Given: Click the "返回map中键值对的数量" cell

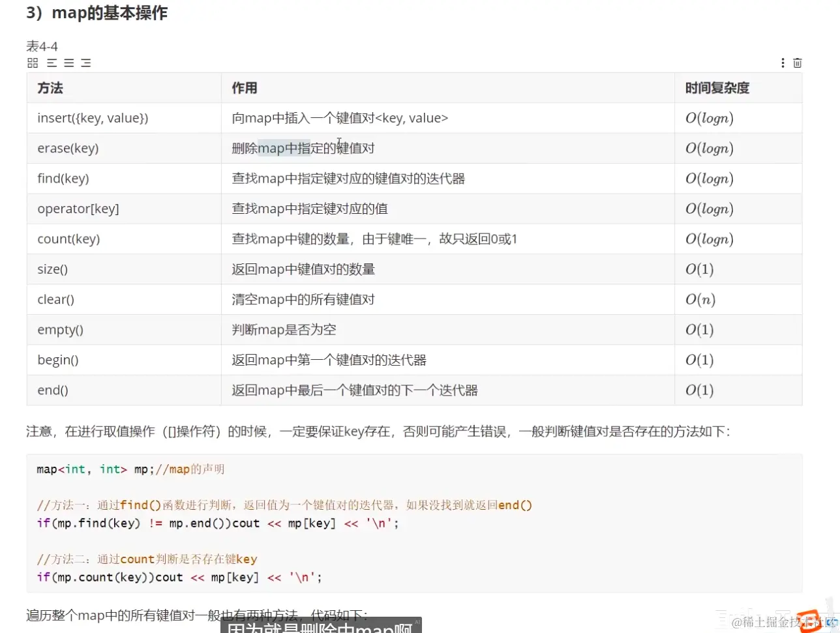Looking at the screenshot, I should pos(448,269).
